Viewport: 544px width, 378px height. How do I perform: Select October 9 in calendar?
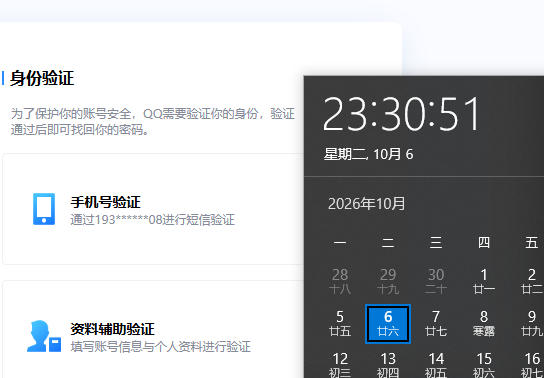tap(532, 324)
